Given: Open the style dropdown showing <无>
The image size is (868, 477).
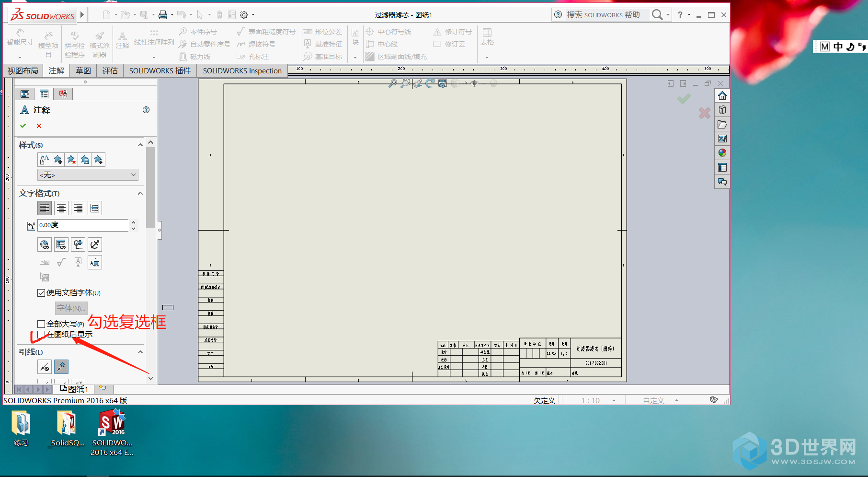Looking at the screenshot, I should [x=88, y=175].
